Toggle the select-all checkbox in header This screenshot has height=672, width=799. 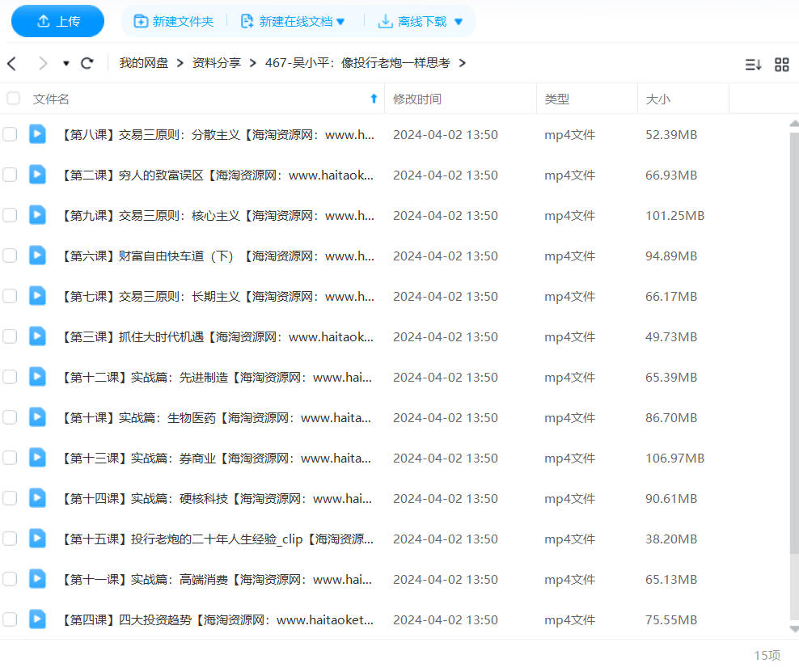pyautogui.click(x=13, y=98)
